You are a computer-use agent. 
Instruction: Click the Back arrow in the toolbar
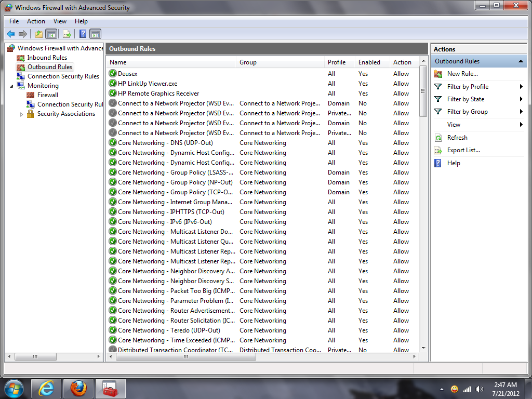click(11, 34)
